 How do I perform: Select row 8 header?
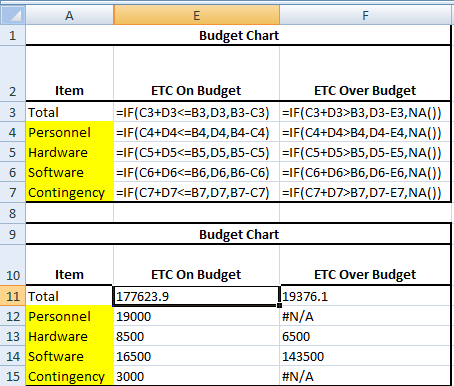[x=13, y=213]
